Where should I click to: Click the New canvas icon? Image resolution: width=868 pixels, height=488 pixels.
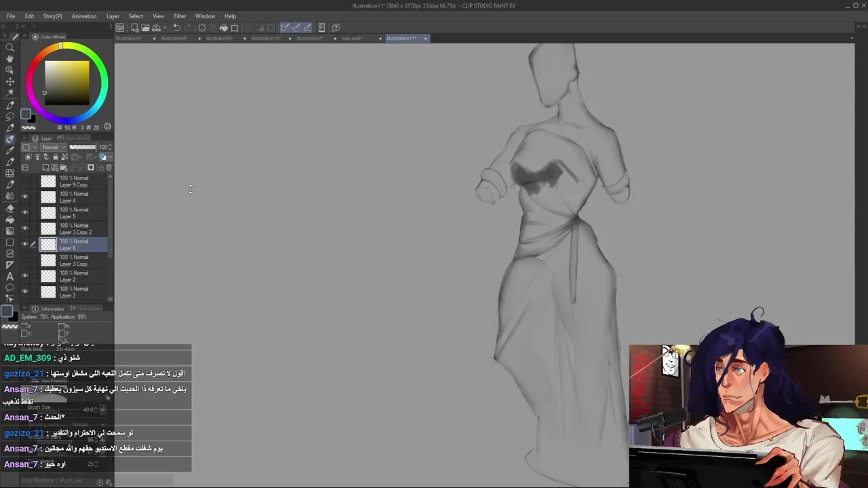tap(135, 28)
